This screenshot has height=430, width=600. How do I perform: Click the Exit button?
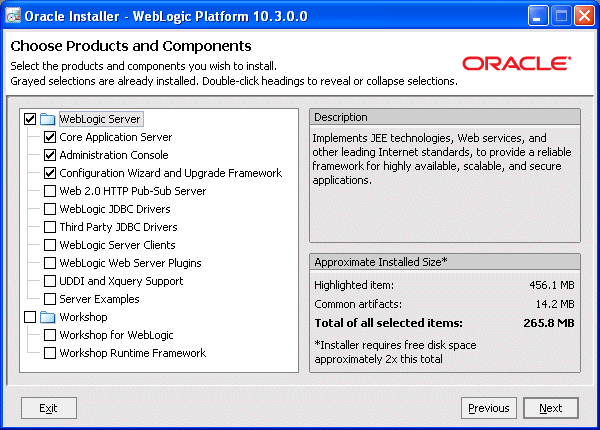[x=49, y=408]
